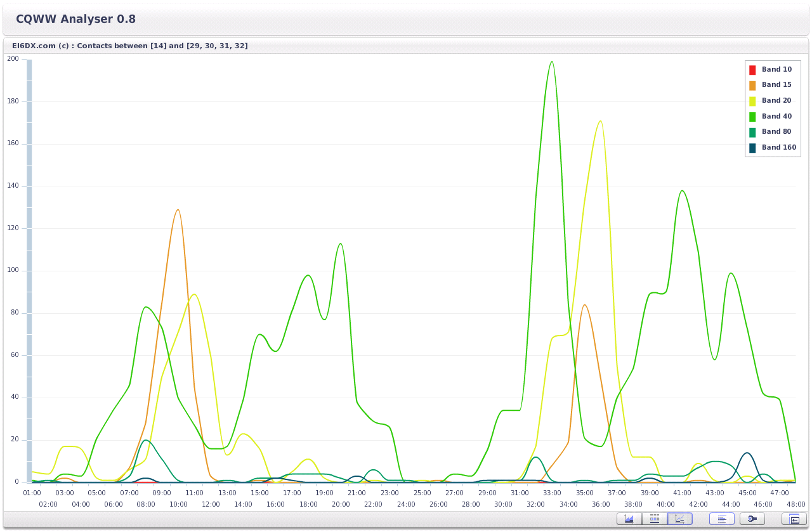Click the Band 15 orange legend swatch
The image size is (812, 532).
(752, 85)
